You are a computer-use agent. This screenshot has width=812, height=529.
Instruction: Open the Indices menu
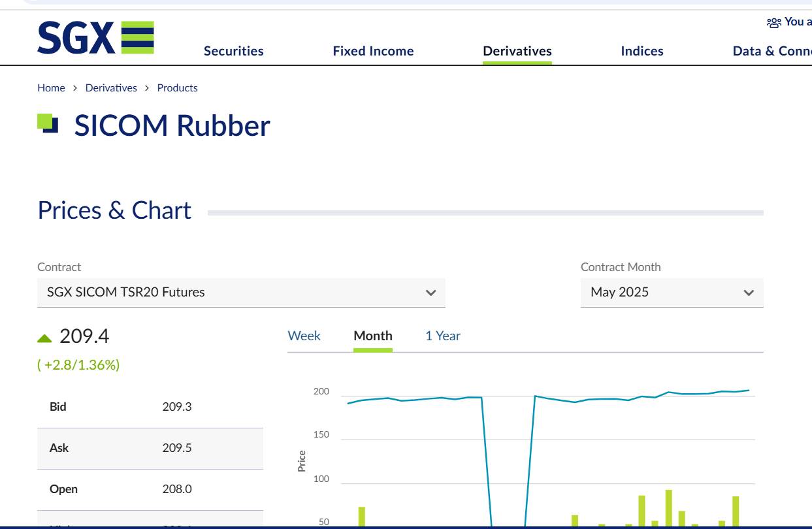click(642, 51)
